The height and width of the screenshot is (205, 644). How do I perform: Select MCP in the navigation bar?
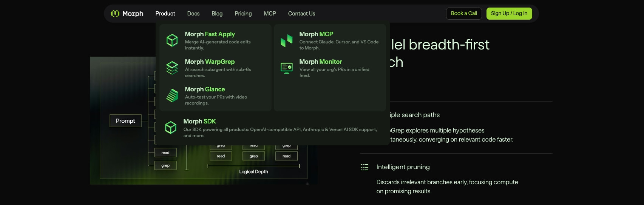coord(270,14)
